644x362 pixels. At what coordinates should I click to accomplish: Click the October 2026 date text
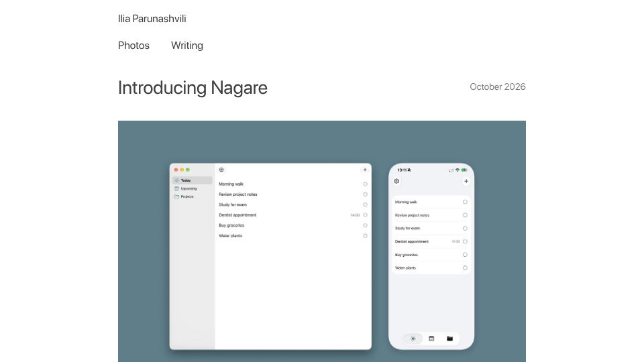point(497,86)
